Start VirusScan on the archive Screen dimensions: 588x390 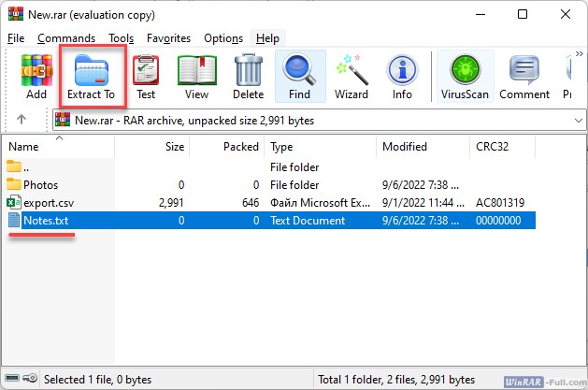(x=463, y=77)
